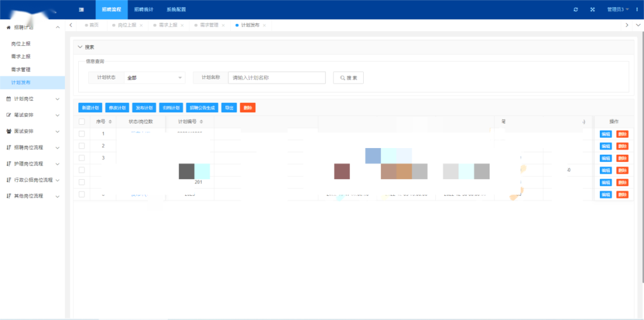This screenshot has width=644, height=320.
Task: Click the fullscreen icon in header
Action: point(592,10)
